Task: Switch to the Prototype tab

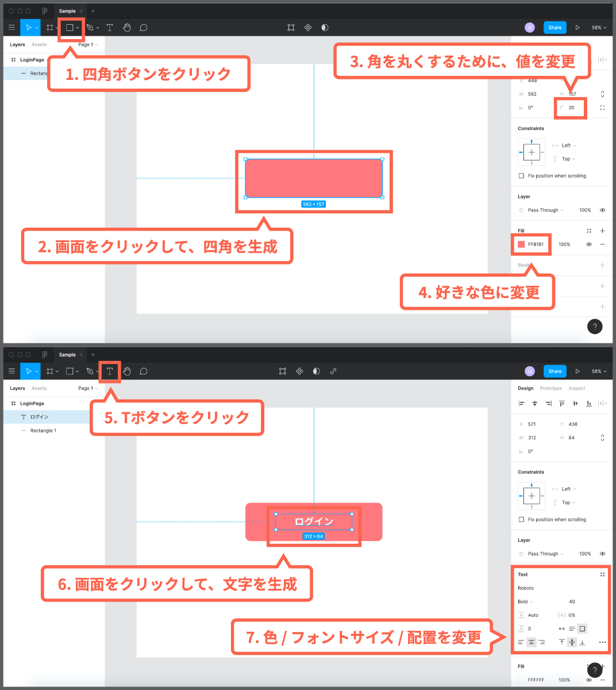Action: [x=550, y=388]
